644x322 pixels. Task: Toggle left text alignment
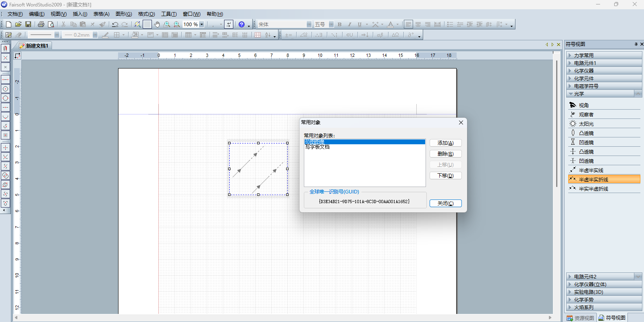tap(408, 25)
